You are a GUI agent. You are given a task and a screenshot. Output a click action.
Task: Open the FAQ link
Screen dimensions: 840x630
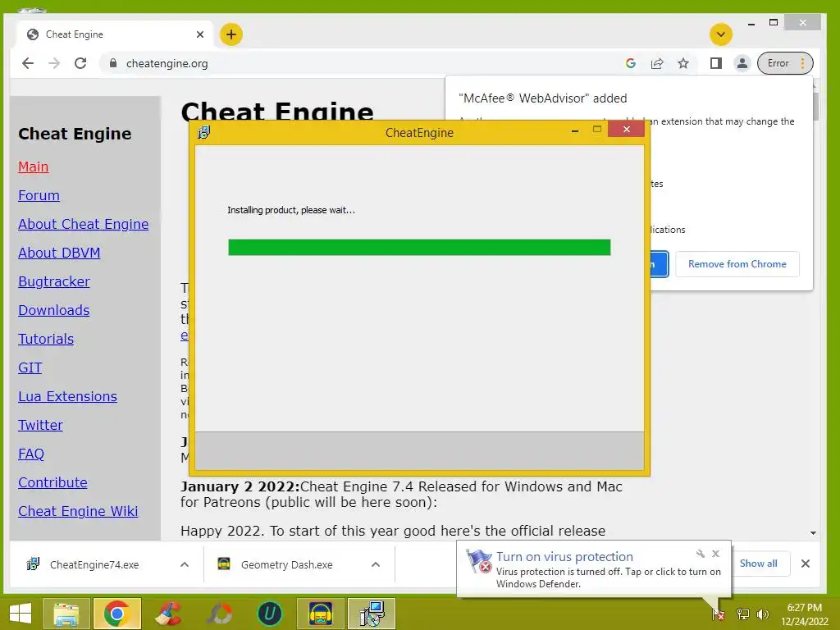31,454
